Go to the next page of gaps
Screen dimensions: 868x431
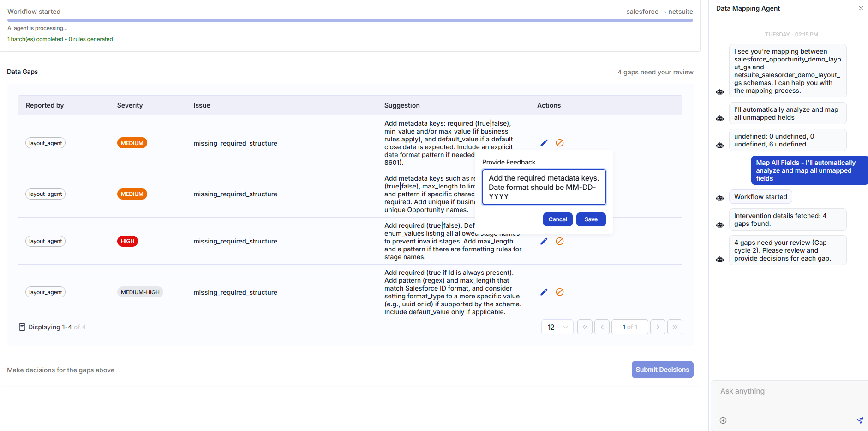tap(658, 327)
